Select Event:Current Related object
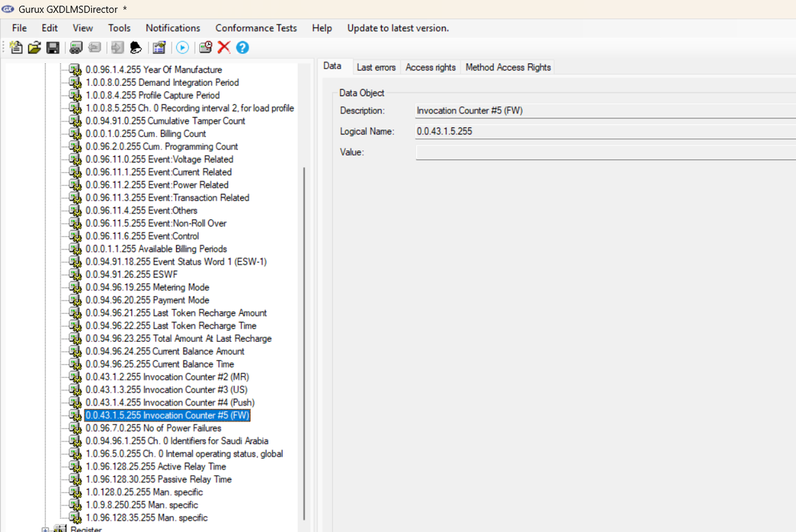This screenshot has height=532, width=796. (x=158, y=172)
